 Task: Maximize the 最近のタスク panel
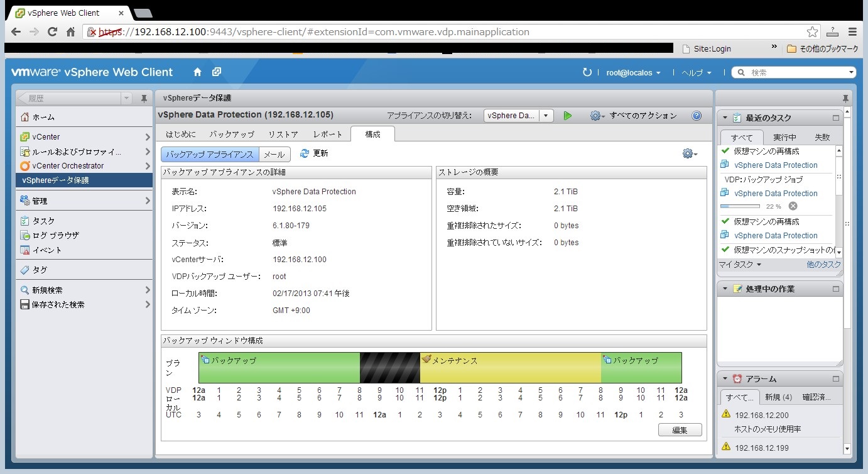[x=836, y=118]
